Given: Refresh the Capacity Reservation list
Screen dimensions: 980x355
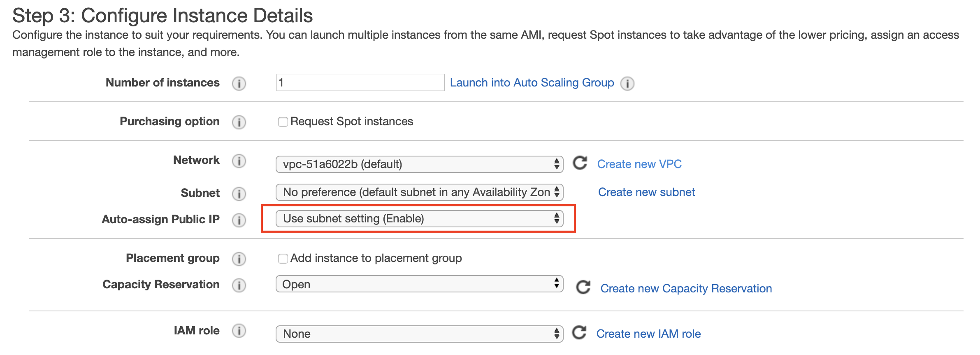Looking at the screenshot, I should pyautogui.click(x=583, y=287).
